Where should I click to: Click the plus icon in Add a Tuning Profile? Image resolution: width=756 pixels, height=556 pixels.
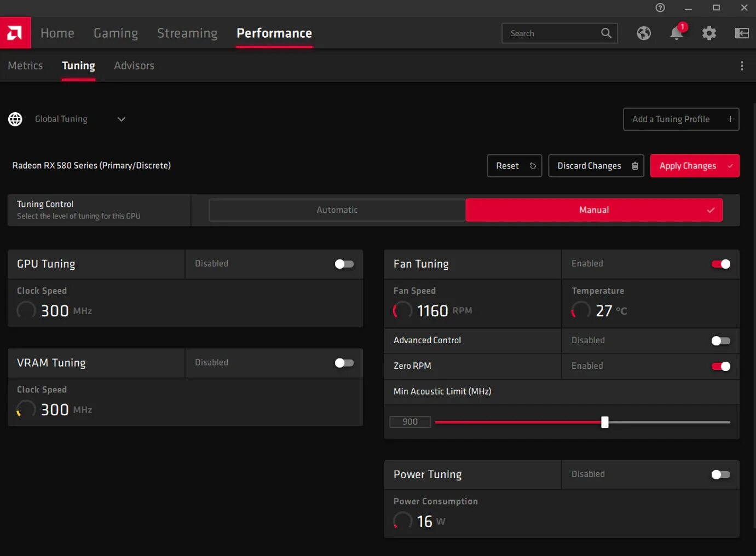[x=730, y=119]
